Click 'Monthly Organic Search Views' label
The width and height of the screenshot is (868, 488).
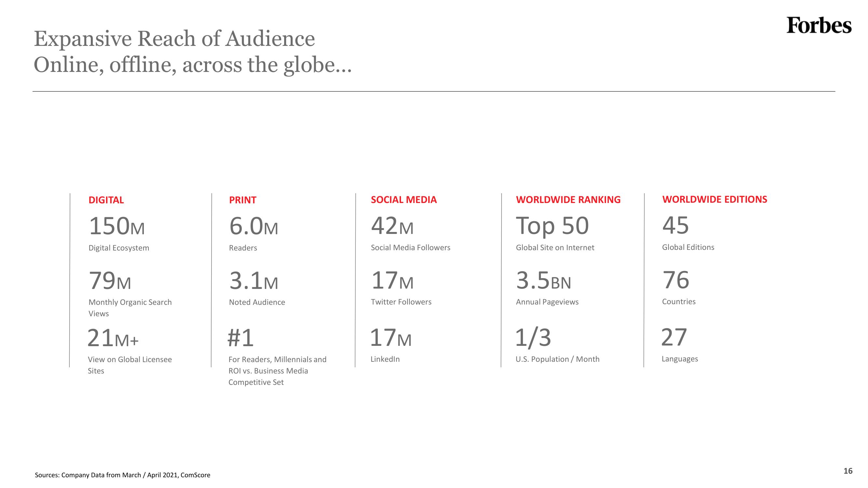[x=130, y=308]
